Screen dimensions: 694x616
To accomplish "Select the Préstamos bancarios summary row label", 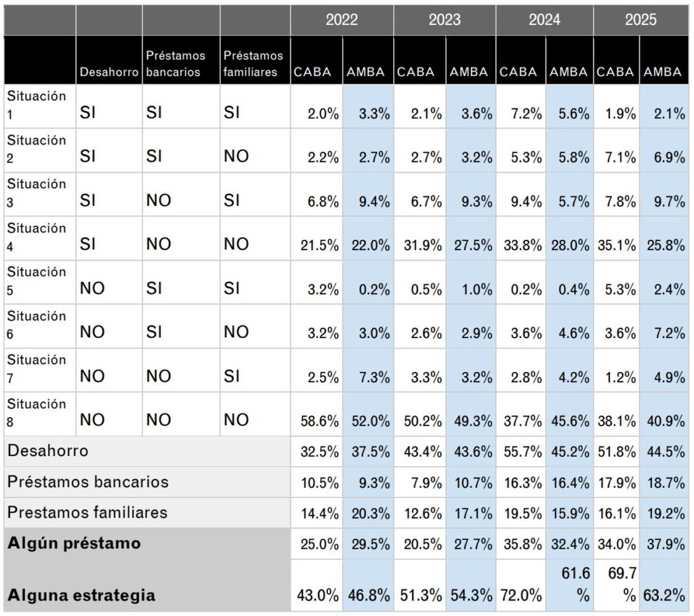I will 88,482.
